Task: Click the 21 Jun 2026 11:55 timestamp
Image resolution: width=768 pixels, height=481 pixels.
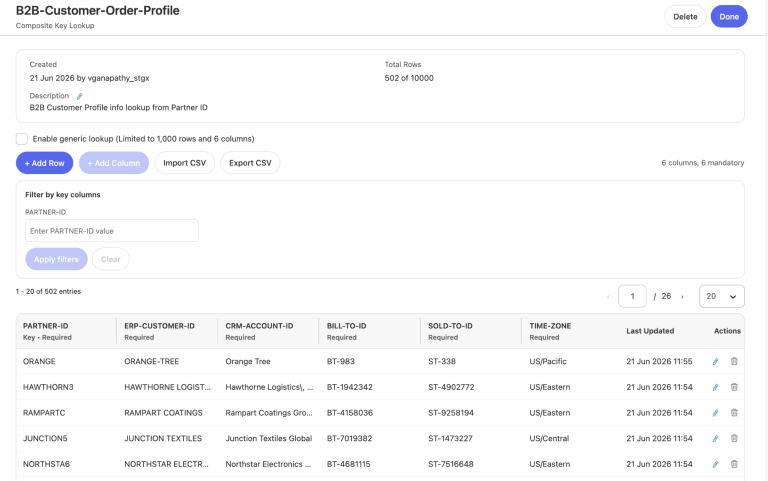Action: pos(659,361)
